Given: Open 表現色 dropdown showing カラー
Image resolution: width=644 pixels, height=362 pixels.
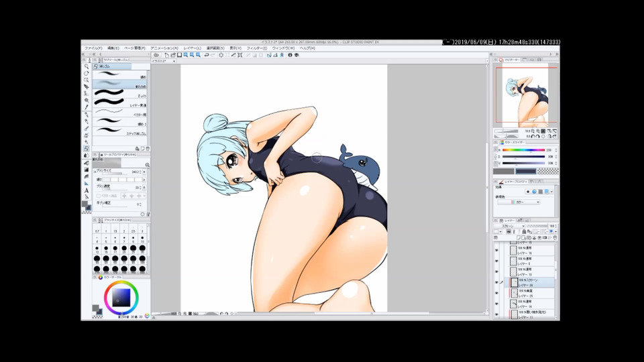Looking at the screenshot, I should click(519, 202).
